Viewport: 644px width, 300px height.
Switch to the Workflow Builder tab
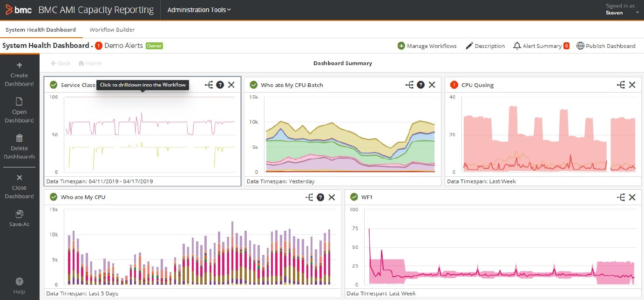[x=112, y=30]
